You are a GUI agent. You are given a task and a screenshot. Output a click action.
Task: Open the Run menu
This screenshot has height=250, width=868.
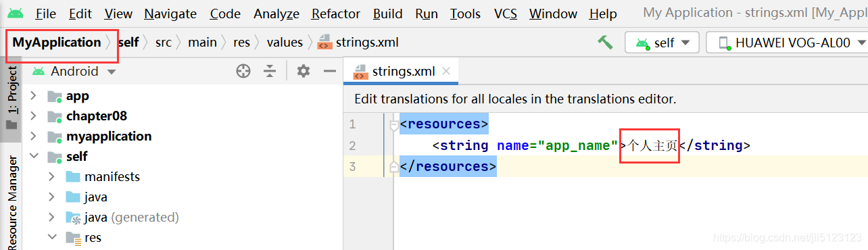click(x=427, y=14)
